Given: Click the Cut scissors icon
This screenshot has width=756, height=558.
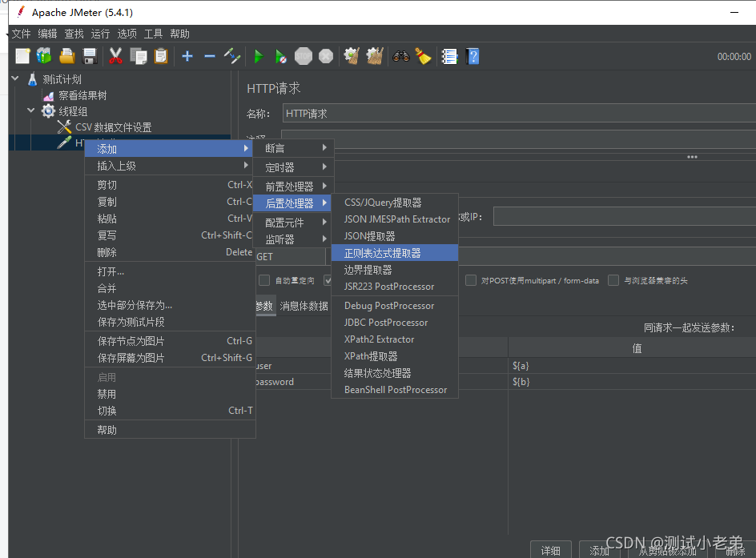Looking at the screenshot, I should tap(115, 56).
